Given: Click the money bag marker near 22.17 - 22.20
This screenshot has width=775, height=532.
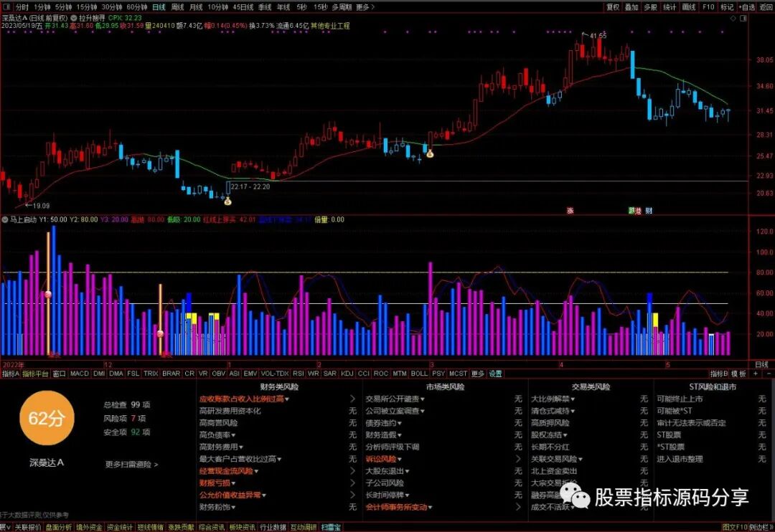Looking at the screenshot, I should click(227, 201).
